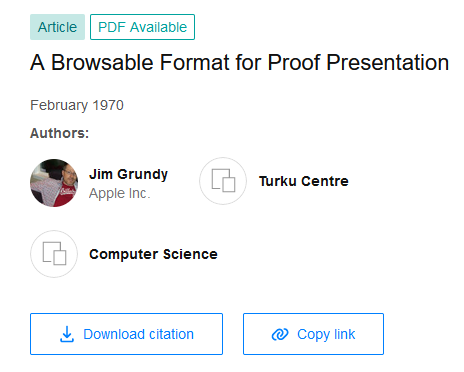This screenshot has width=464, height=372.
Task: Click the Download citation button
Action: tap(126, 334)
